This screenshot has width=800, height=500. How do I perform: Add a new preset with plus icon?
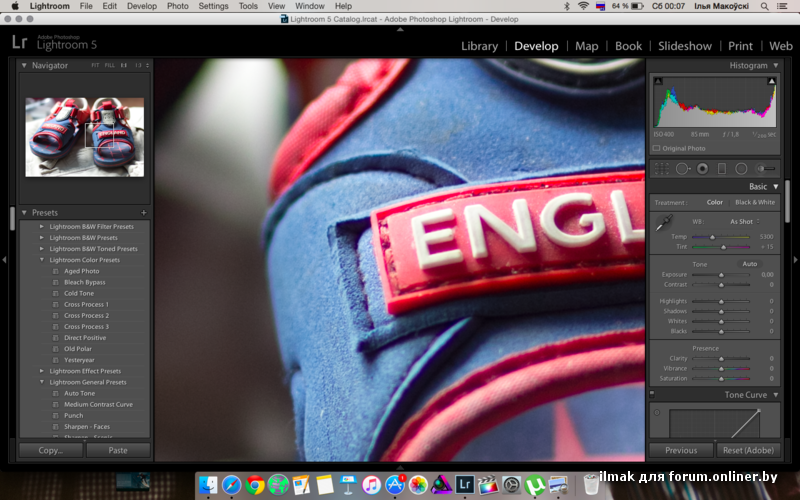pyautogui.click(x=143, y=213)
